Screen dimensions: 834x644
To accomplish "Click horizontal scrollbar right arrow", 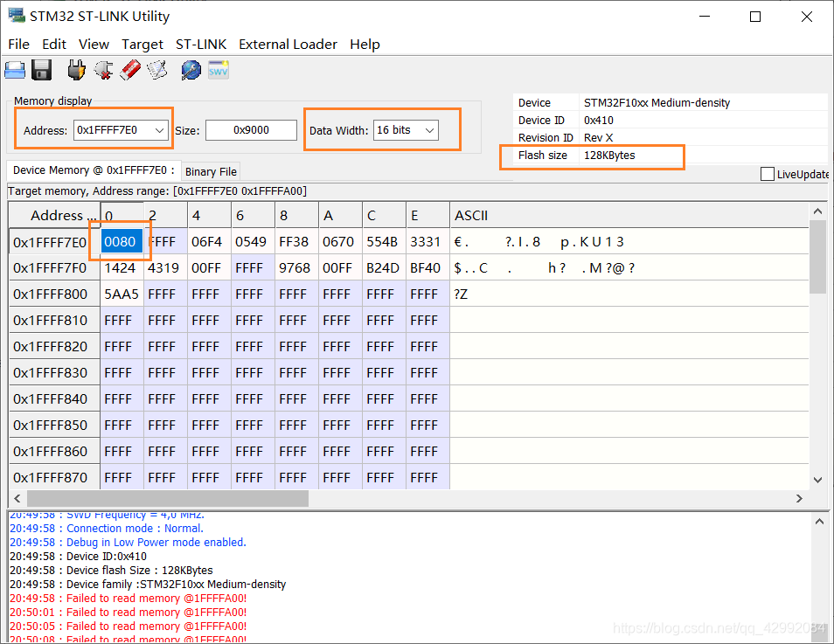I will (x=799, y=499).
